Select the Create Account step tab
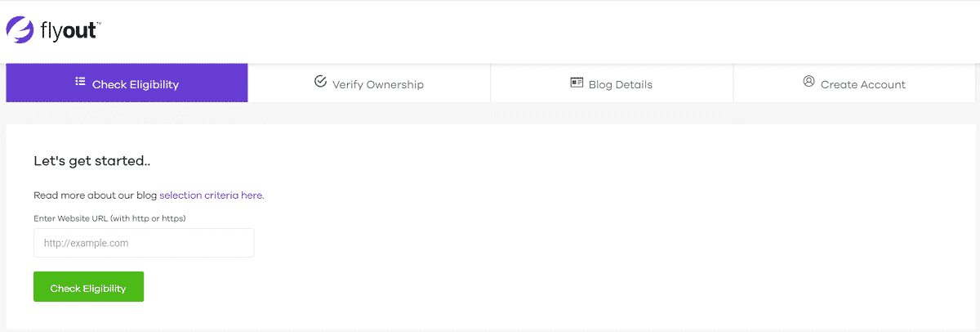Screen dimensions: 980x332 pyautogui.click(x=854, y=83)
